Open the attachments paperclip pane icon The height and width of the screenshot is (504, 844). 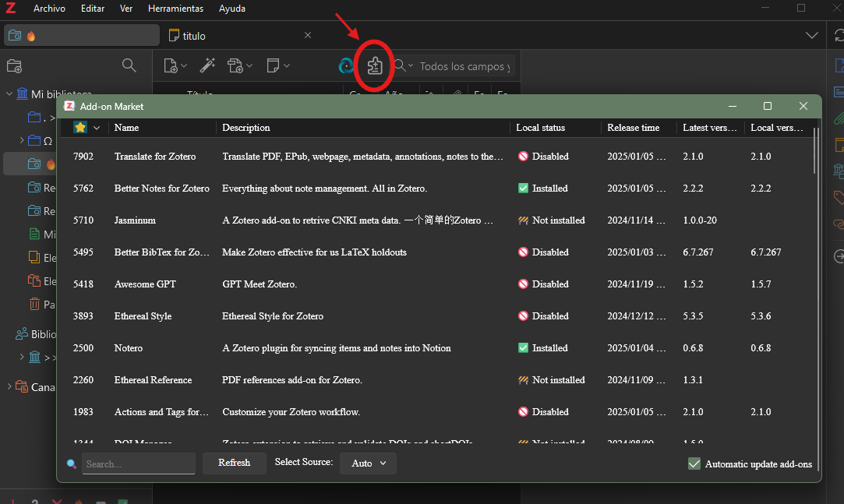click(839, 118)
